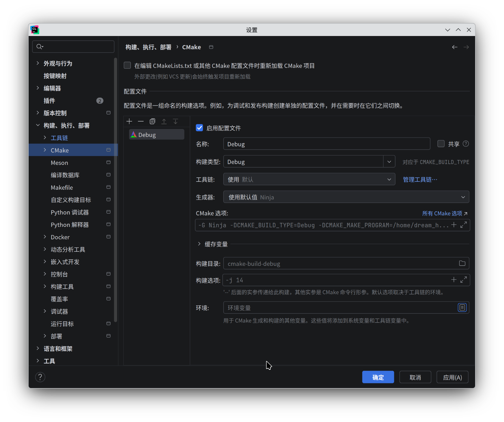504x422 pixels.
Task: Click 应用(A) button
Action: [452, 377]
